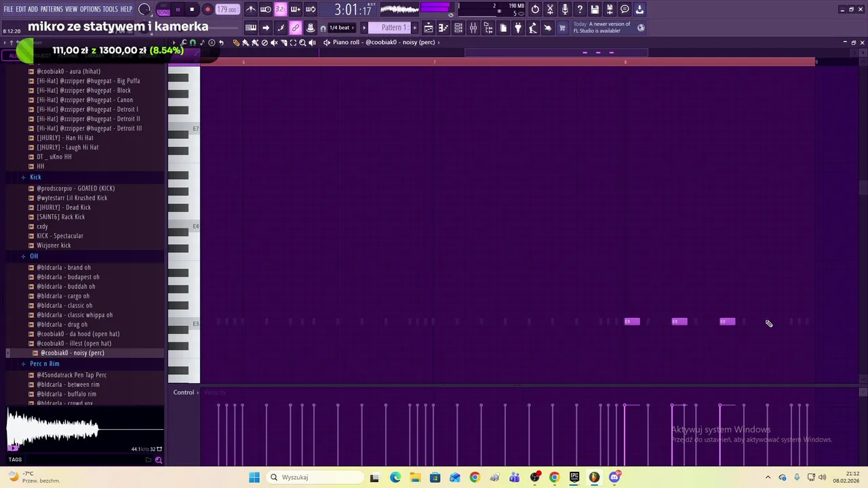
Task: Open the Mixer from the toolbar
Action: [473, 28]
